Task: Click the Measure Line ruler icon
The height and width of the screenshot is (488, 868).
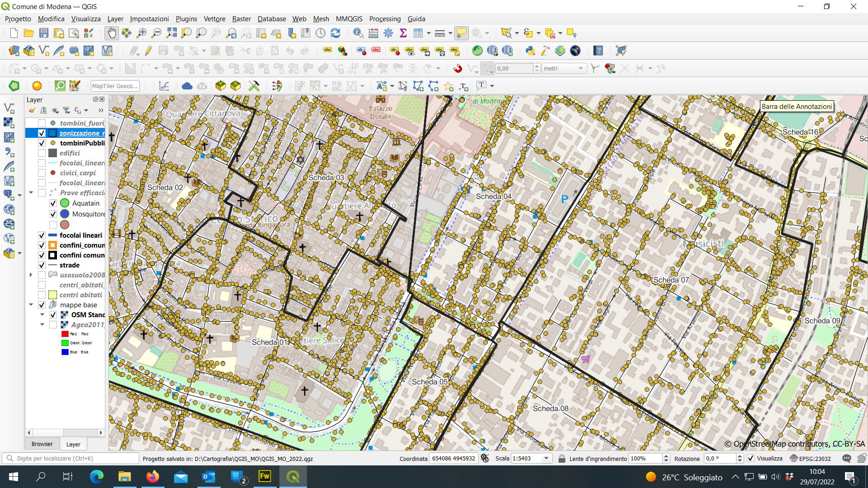Action: [439, 33]
